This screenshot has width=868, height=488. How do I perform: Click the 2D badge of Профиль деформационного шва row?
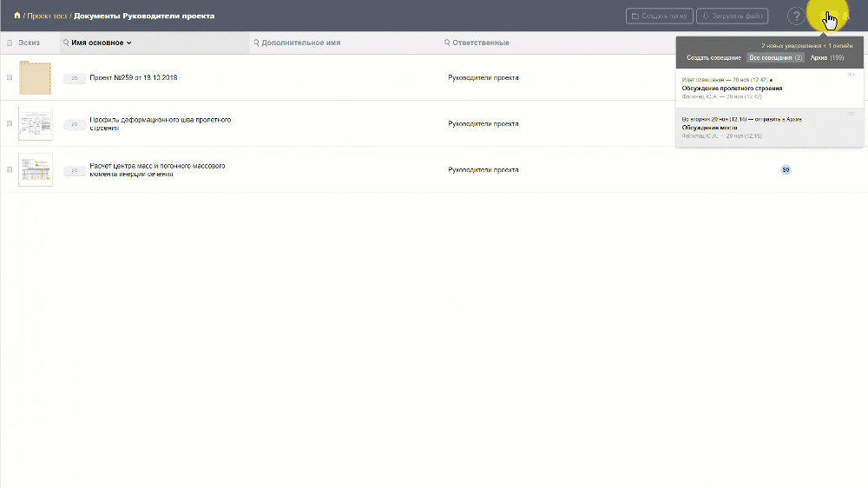(x=74, y=124)
